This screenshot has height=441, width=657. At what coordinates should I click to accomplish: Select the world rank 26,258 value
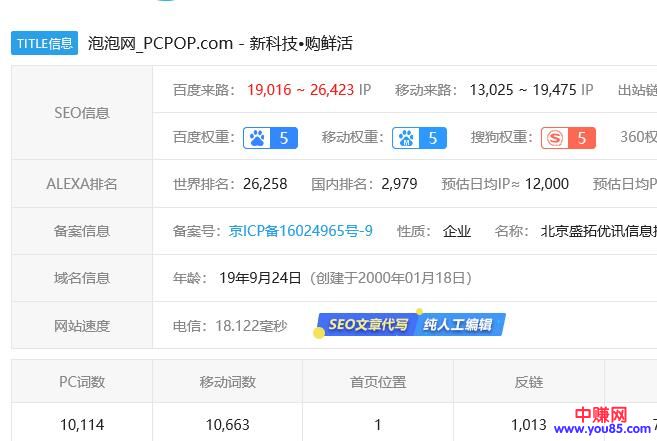pyautogui.click(x=264, y=184)
